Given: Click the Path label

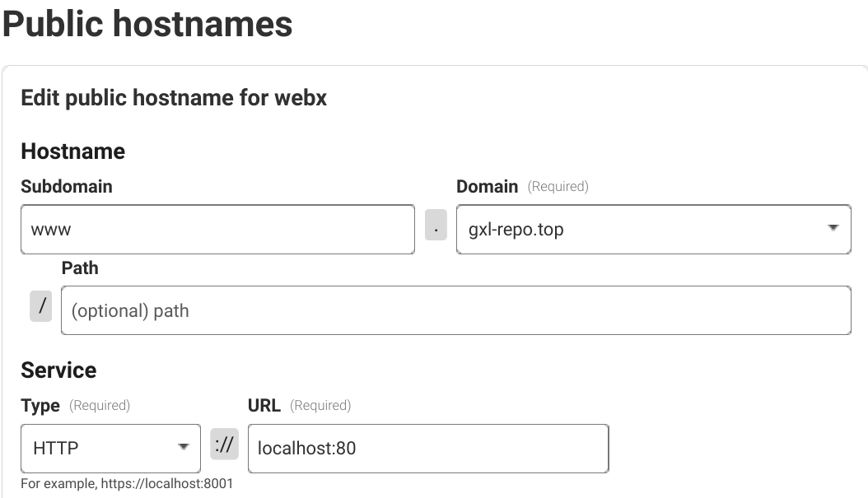Looking at the screenshot, I should point(80,268).
